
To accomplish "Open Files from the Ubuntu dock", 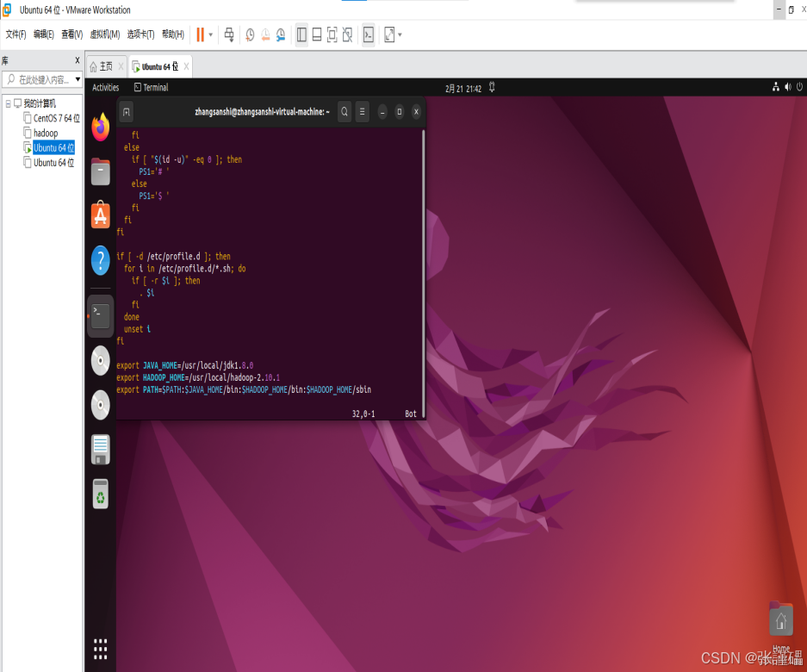I will [x=101, y=171].
